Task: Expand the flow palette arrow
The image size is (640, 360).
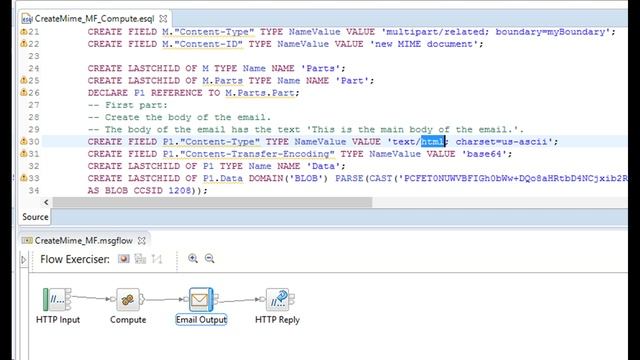Action: tap(24, 260)
